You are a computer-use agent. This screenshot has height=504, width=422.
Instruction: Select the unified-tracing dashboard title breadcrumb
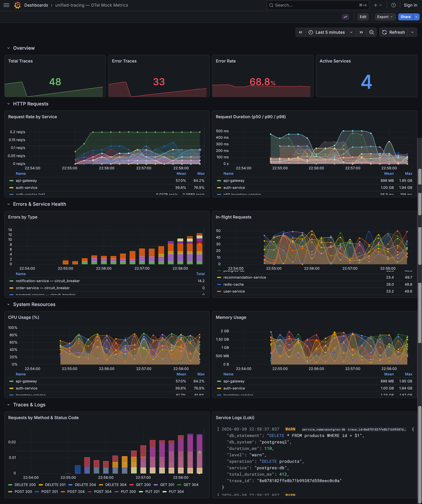tap(91, 5)
